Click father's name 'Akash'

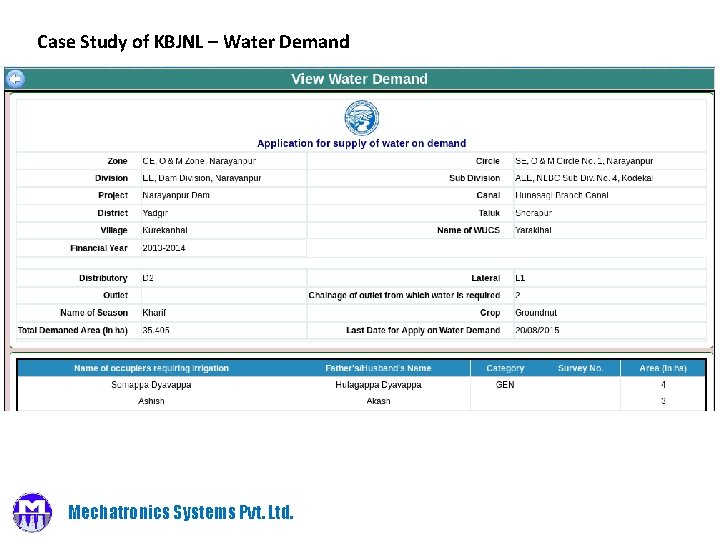tap(378, 401)
